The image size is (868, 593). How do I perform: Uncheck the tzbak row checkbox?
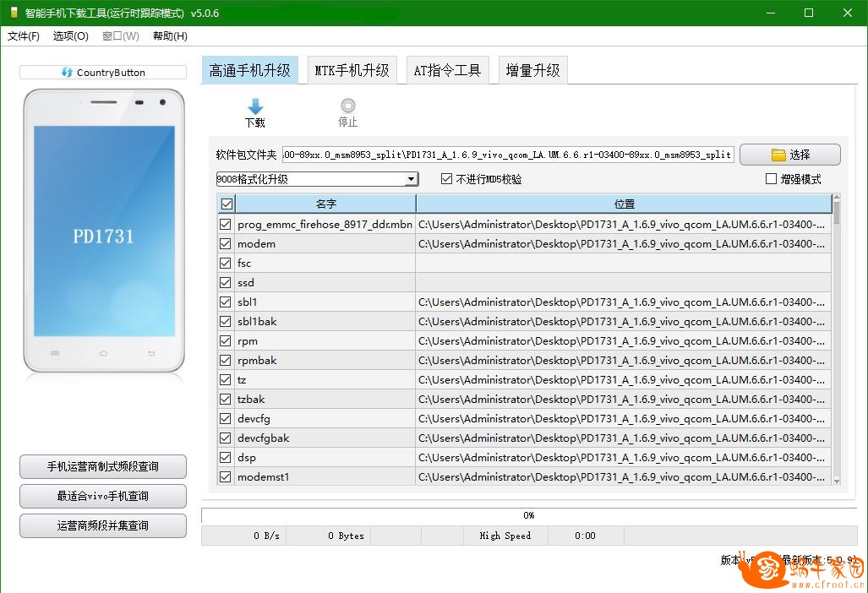[226, 399]
